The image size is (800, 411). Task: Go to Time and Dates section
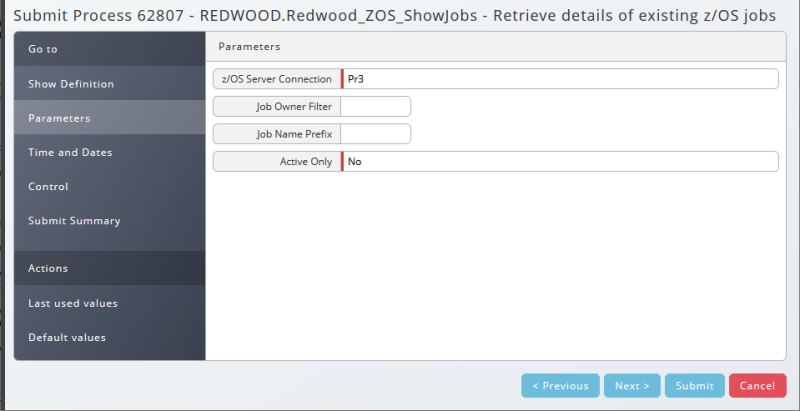(x=110, y=152)
